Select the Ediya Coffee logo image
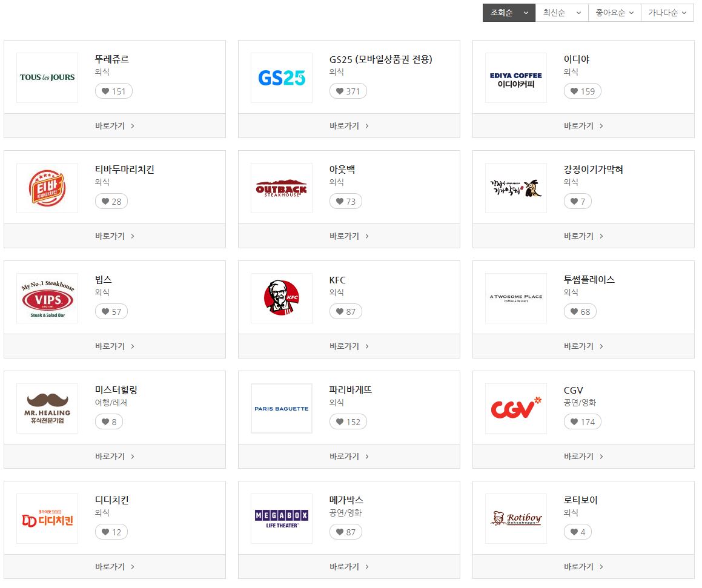Viewport: 702px width, 588px height. pyautogui.click(x=516, y=78)
